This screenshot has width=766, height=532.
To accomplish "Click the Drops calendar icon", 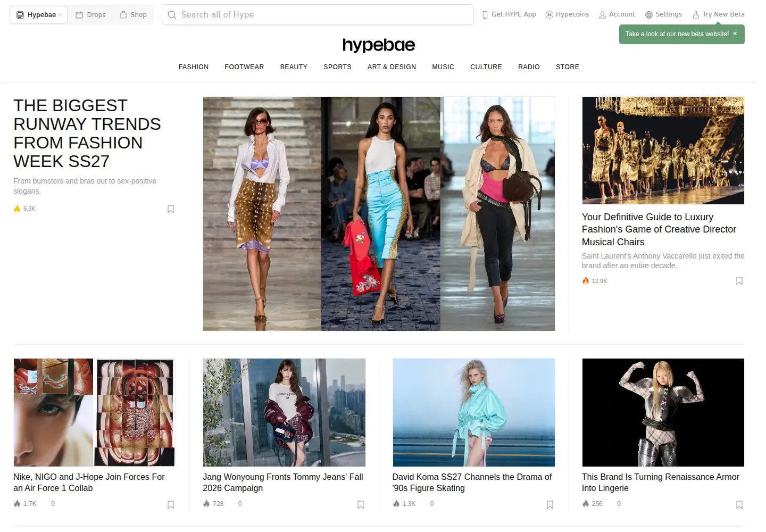I will coord(79,15).
